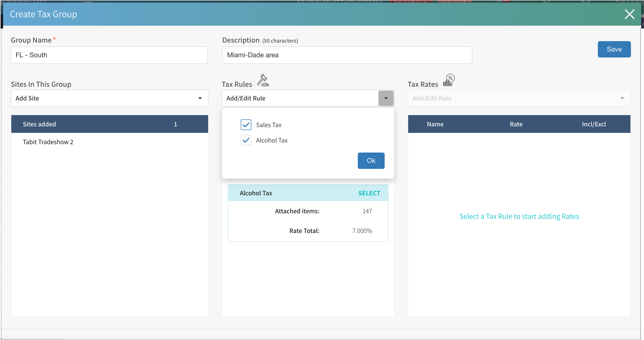Click the Sales Tax label in popup

pos(268,125)
